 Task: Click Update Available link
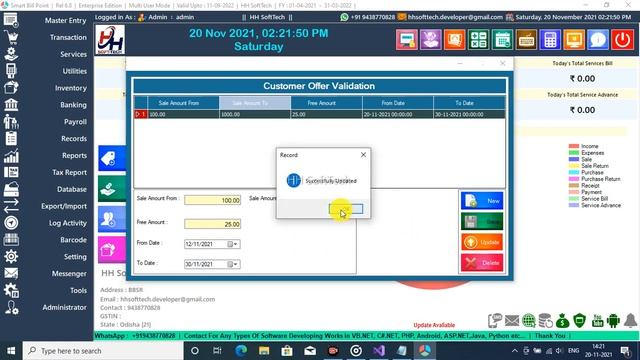[434, 325]
